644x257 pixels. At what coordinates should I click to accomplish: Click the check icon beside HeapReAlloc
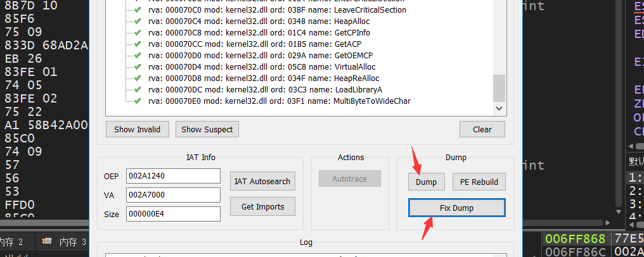pyautogui.click(x=138, y=78)
